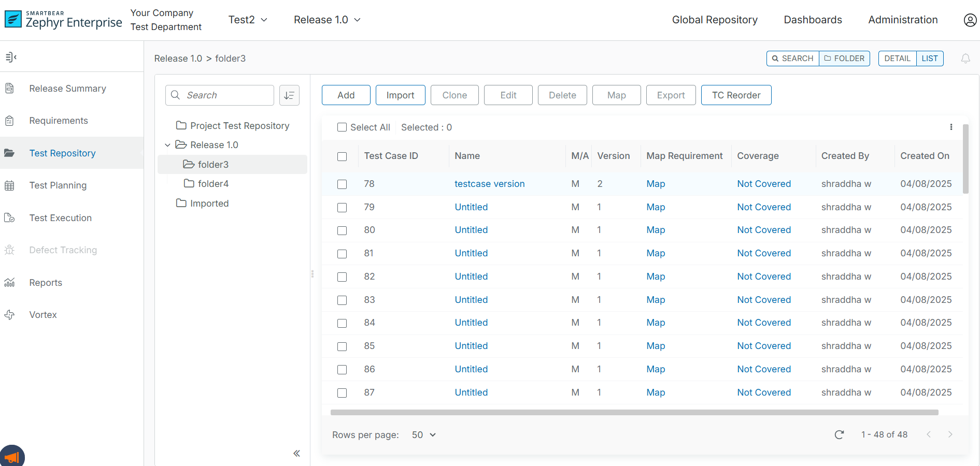Click the user profile icon
This screenshot has height=466, width=980.
[x=970, y=20]
